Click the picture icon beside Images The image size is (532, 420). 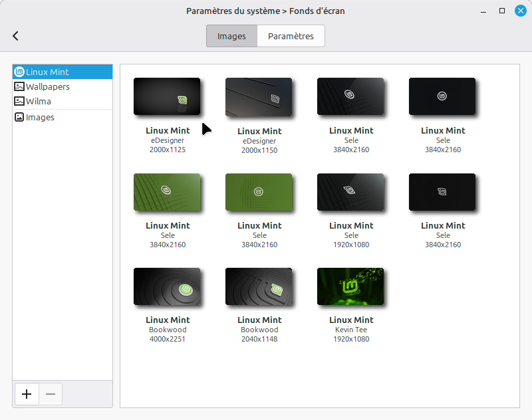click(x=19, y=117)
